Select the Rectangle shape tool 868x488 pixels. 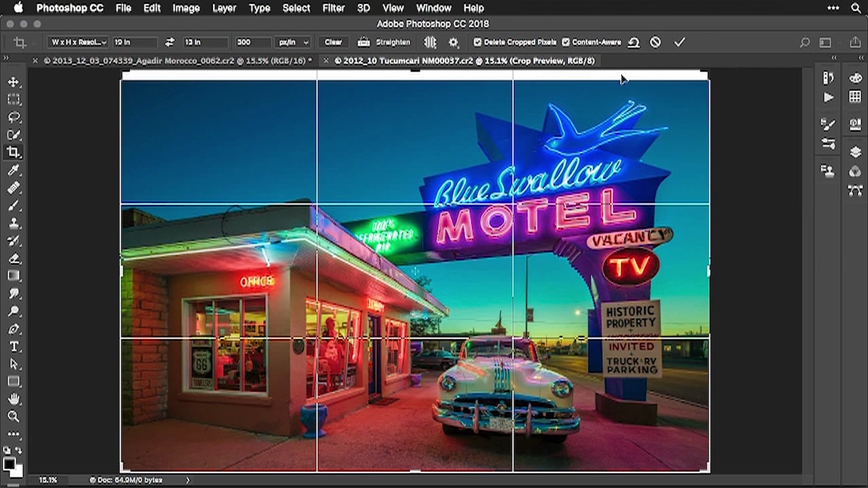pos(14,382)
